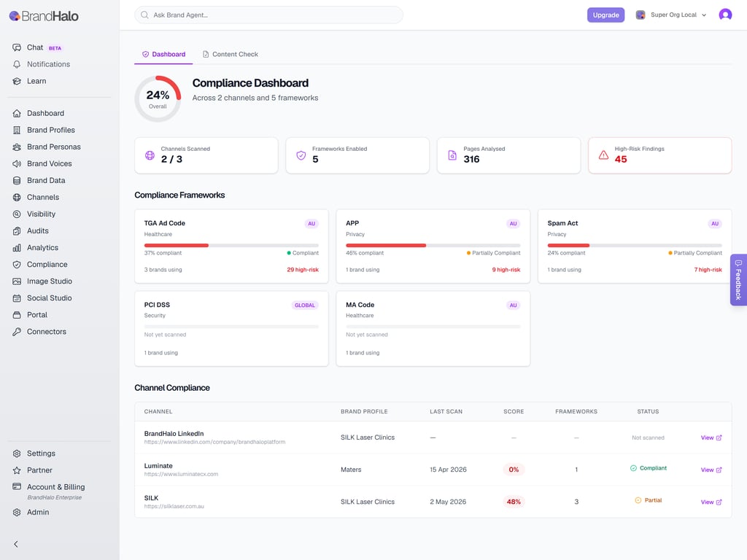Switch to the Content Check tab
The width and height of the screenshot is (747, 560).
coord(230,54)
